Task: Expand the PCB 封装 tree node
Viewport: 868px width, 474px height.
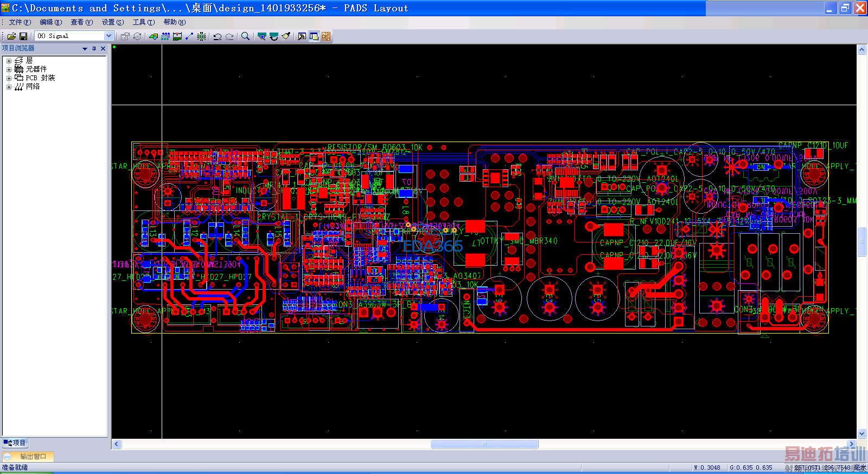Action: (x=9, y=78)
